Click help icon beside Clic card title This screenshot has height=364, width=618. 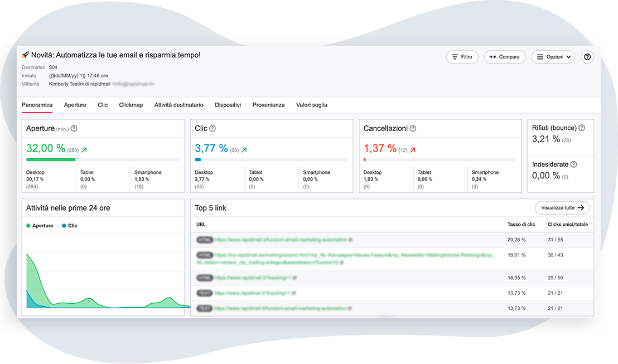coord(213,129)
